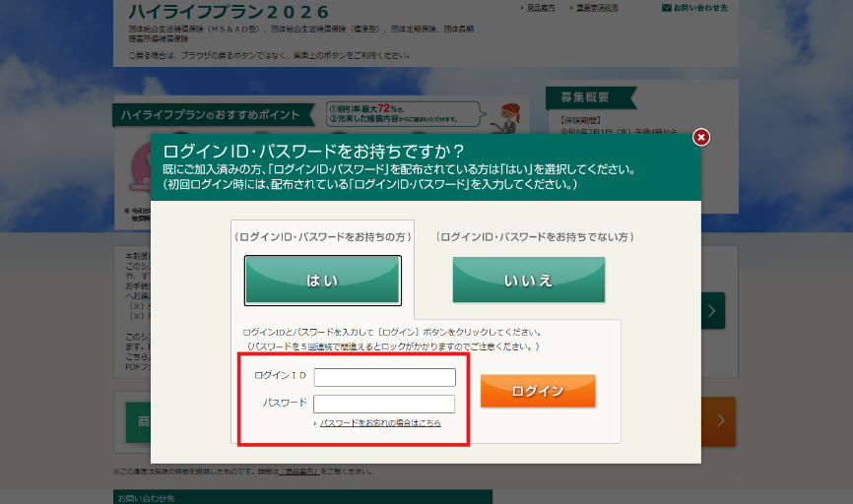853x504 pixels.
Task: Click the green chevron arrow button
Action: 714,310
